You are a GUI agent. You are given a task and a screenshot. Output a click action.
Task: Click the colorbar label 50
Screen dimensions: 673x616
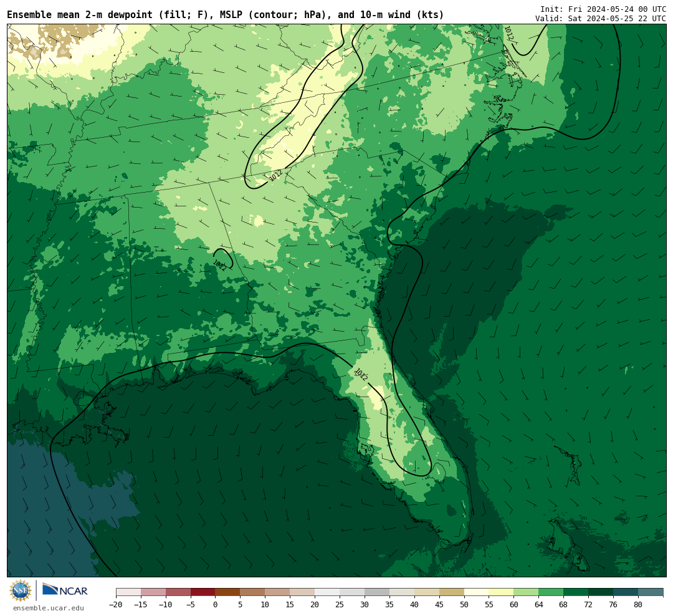[x=464, y=605]
